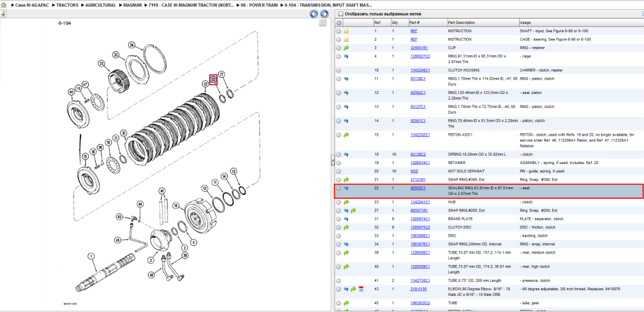Open part link 1342730C1
The height and width of the screenshot is (312, 644).
point(420,280)
